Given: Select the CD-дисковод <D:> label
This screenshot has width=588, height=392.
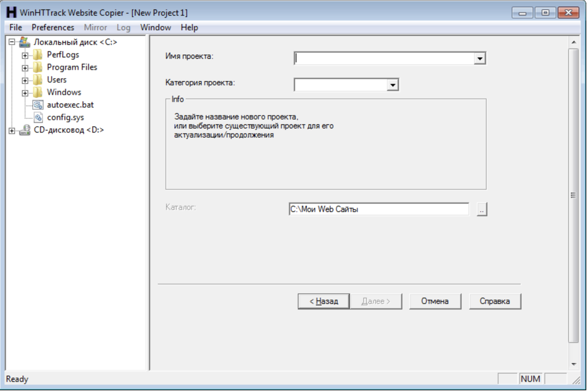Looking at the screenshot, I should pos(69,130).
